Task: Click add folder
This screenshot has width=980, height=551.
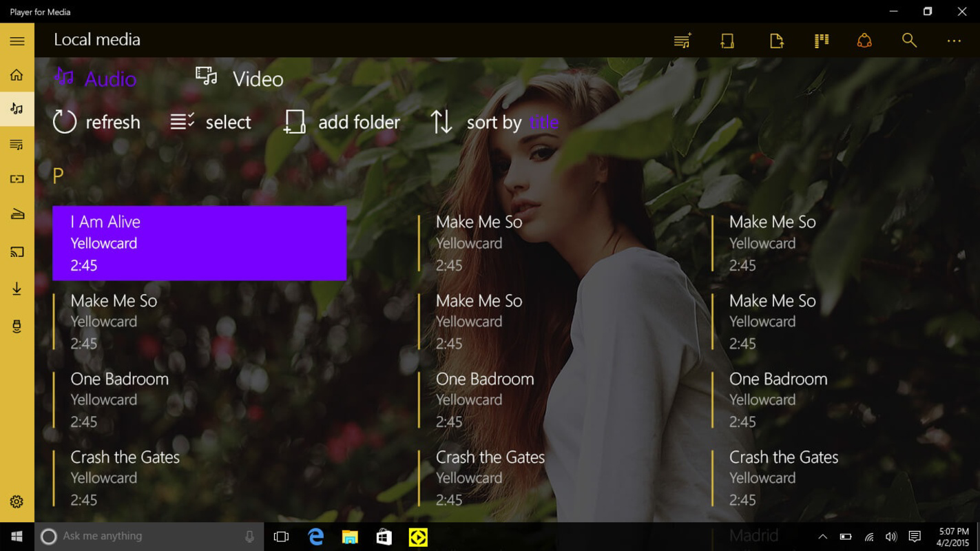Action: pos(342,122)
